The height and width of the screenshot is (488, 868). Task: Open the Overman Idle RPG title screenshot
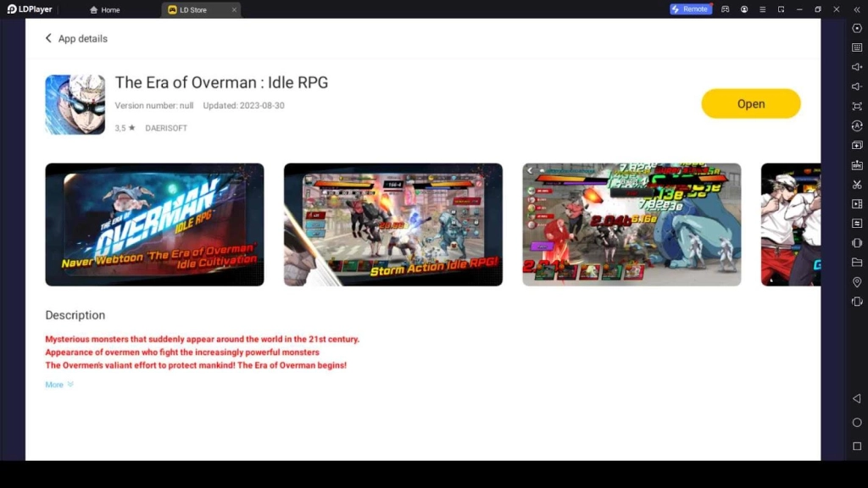pyautogui.click(x=154, y=224)
